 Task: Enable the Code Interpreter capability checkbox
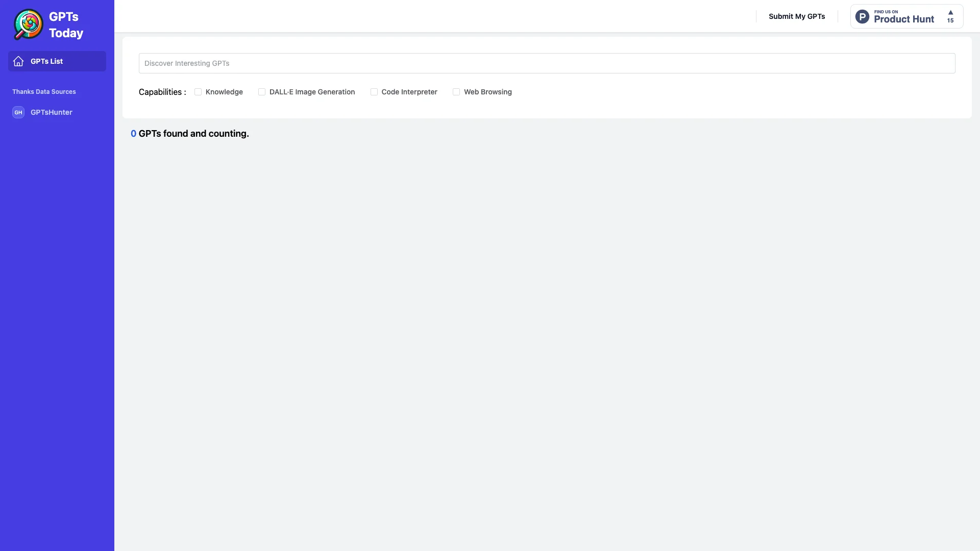374,91
